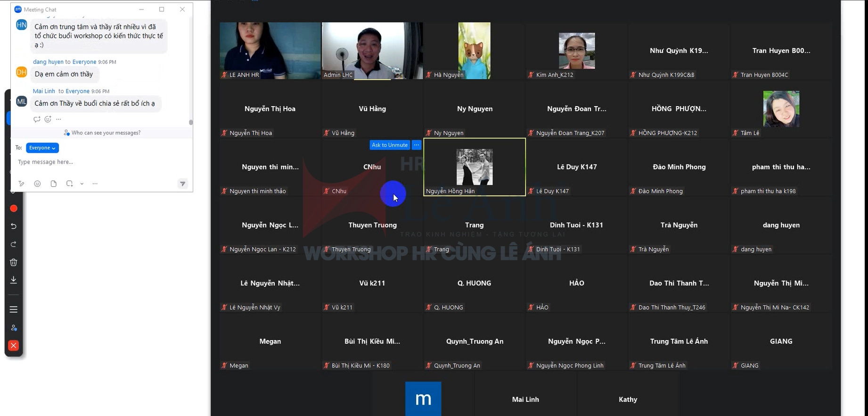Open more options on CNhu's video tile
Screen dimensions: 868x416
click(416, 145)
